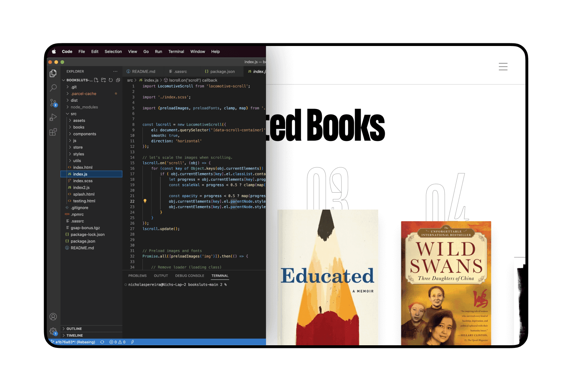The image size is (572, 392).
Task: Open Explorer more actions ellipsis
Action: [115, 71]
